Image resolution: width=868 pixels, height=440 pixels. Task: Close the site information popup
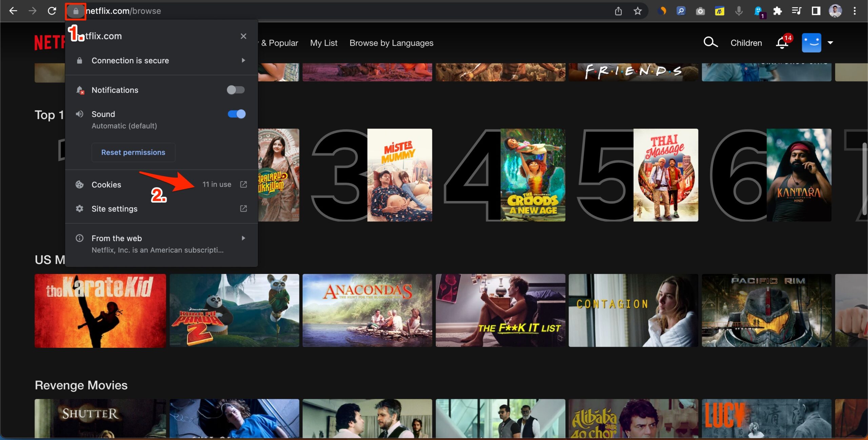click(x=243, y=36)
